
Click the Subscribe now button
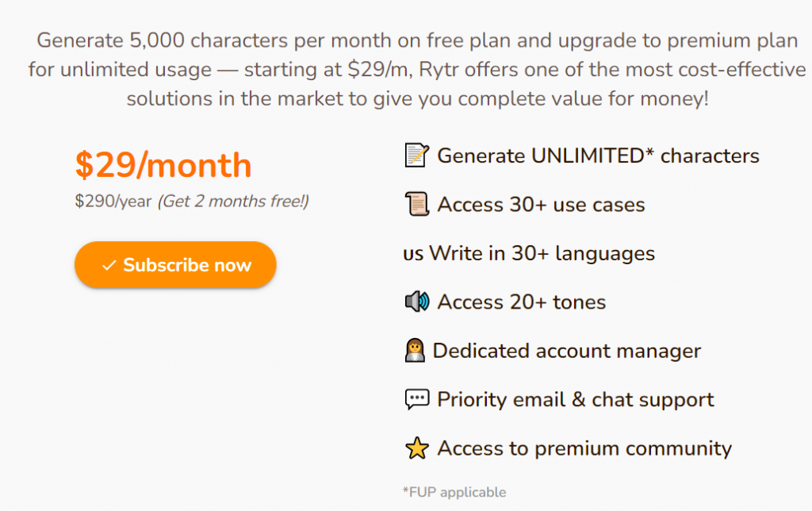click(175, 265)
